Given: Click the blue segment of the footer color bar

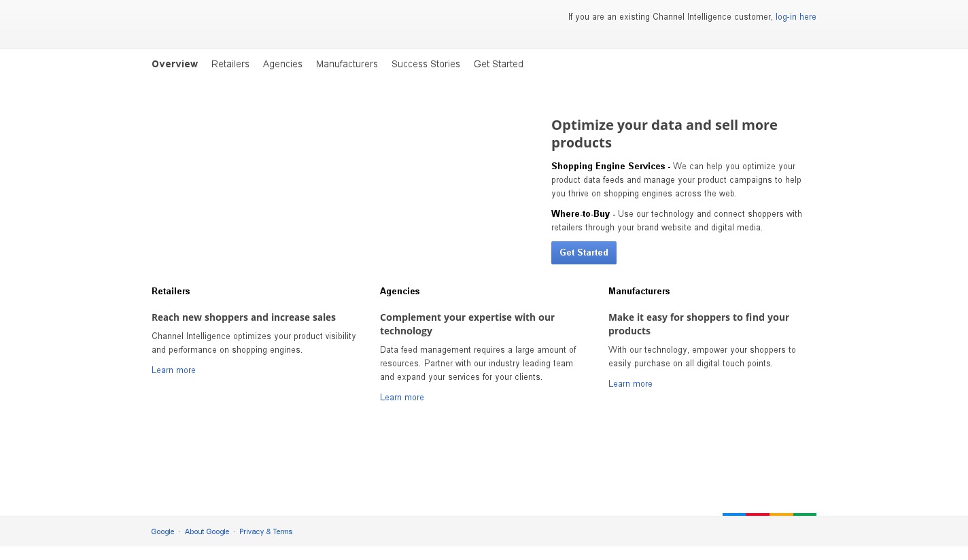Looking at the screenshot, I should (x=734, y=514).
